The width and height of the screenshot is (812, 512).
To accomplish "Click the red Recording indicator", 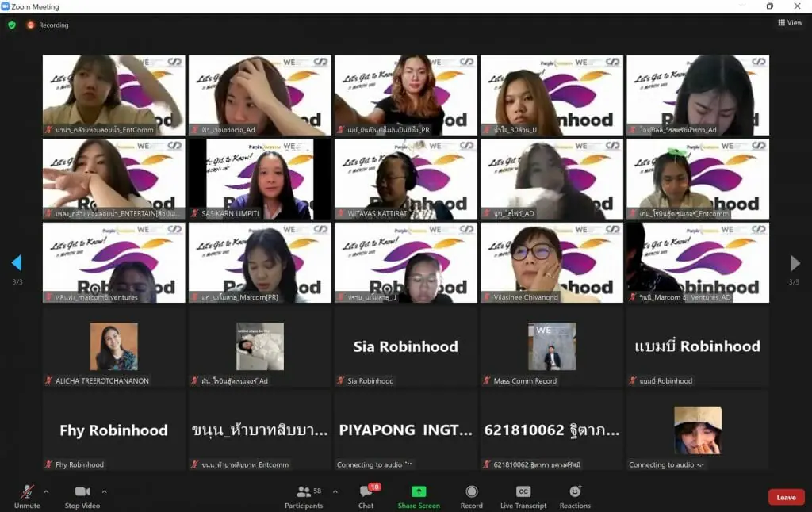I will coord(48,25).
